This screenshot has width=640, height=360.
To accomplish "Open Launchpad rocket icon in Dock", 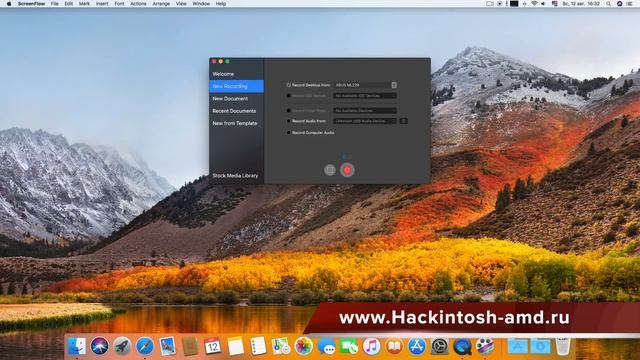I will (122, 347).
